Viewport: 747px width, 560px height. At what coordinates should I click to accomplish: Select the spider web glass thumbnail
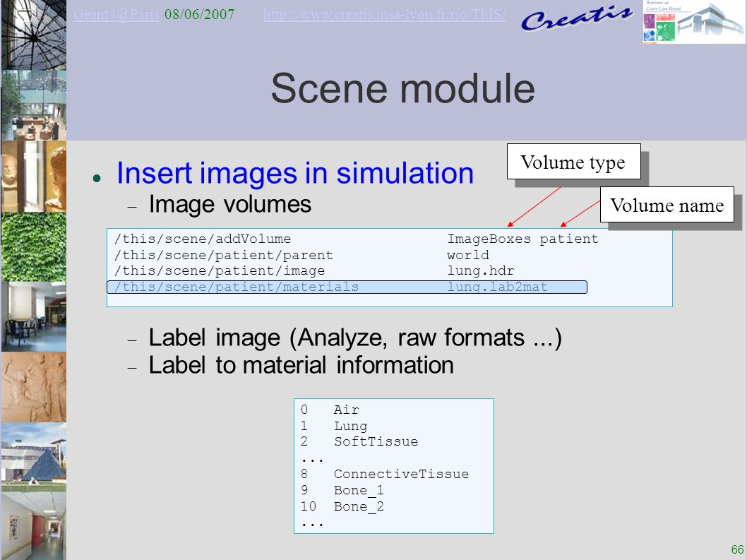pyautogui.click(x=33, y=35)
